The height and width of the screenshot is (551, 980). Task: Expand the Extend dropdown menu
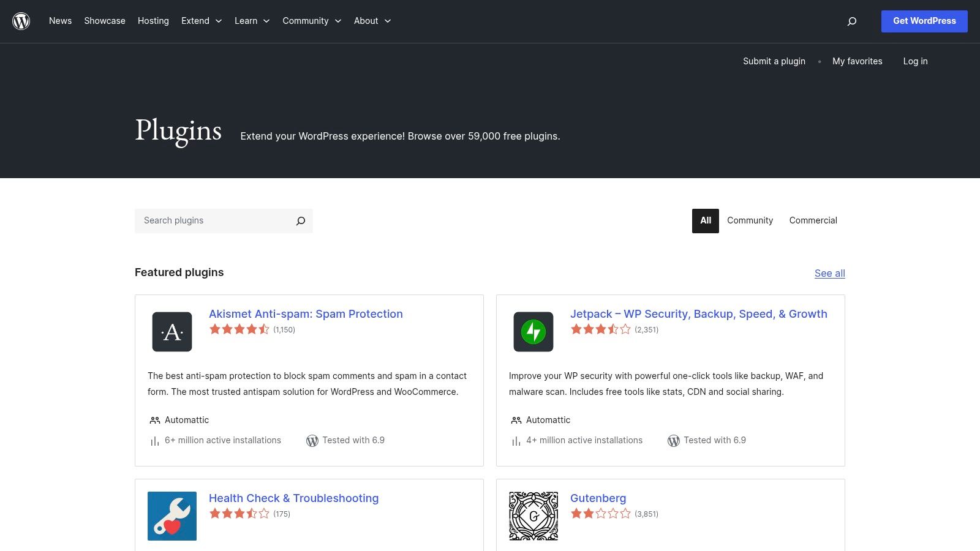tap(201, 21)
